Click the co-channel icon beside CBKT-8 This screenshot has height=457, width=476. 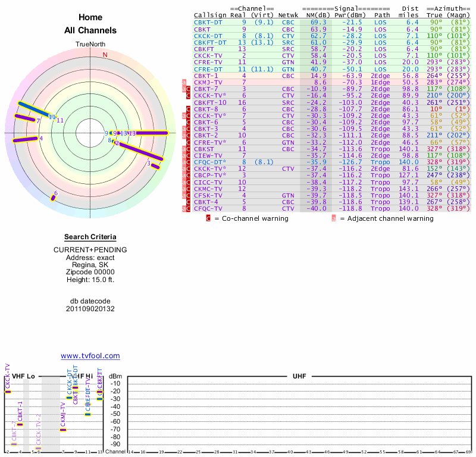click(189, 109)
